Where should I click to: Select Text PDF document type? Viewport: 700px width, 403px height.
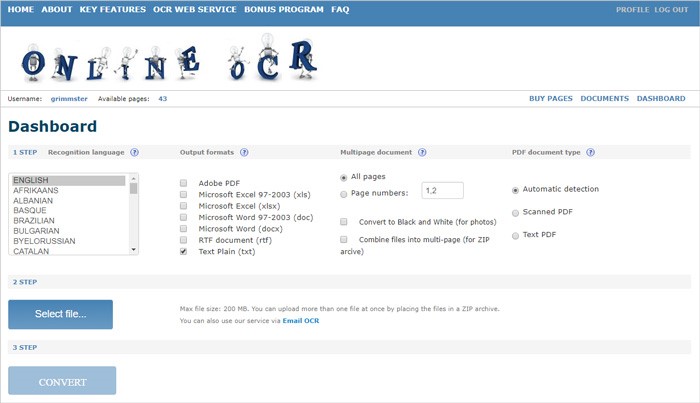point(515,236)
